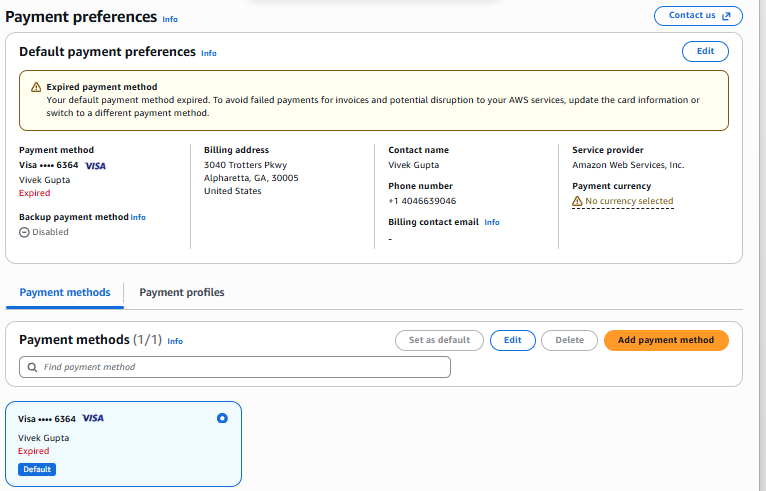Open Info link next to Payment methods (1/1)
This screenshot has height=491, width=766.
click(175, 342)
